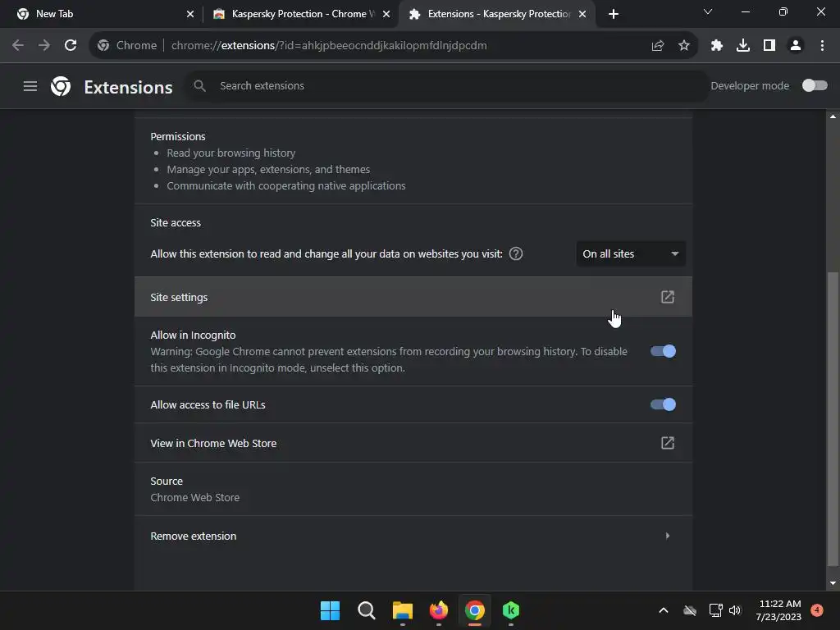
Task: Close the Kaspersky Web Store tab
Action: 386,15
